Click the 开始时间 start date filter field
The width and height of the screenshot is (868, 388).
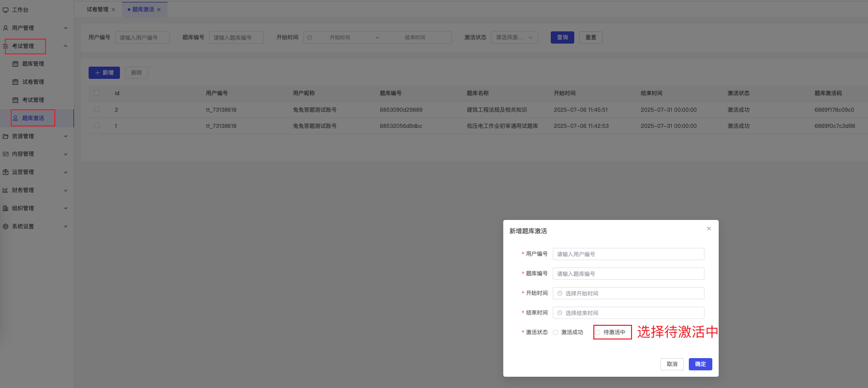(x=340, y=38)
